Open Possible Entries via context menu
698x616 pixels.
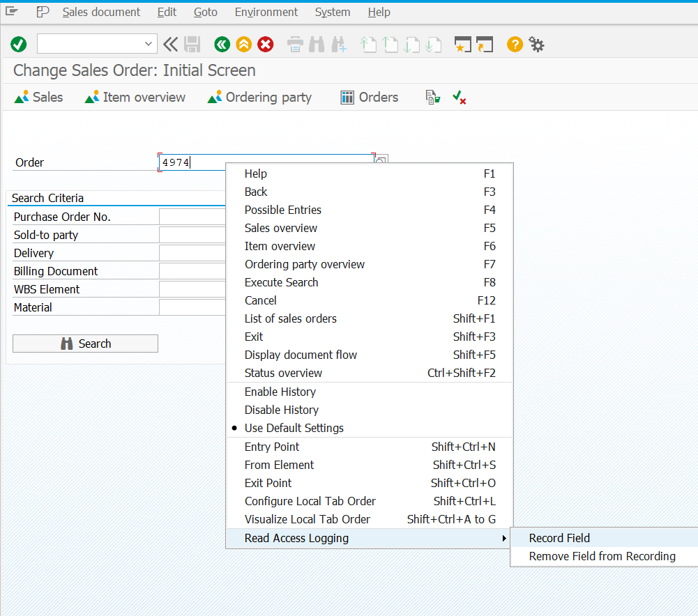tap(283, 210)
